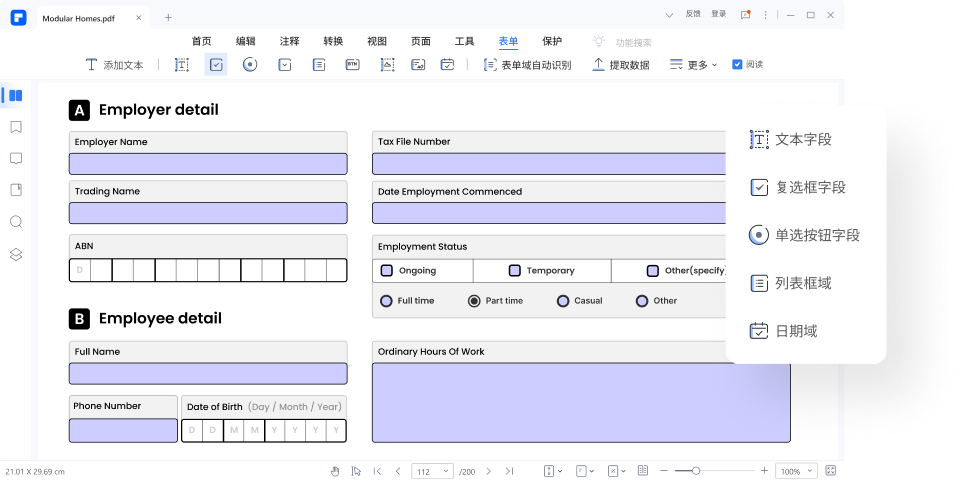
Task: Click the zoom slider handle
Action: 696,471
